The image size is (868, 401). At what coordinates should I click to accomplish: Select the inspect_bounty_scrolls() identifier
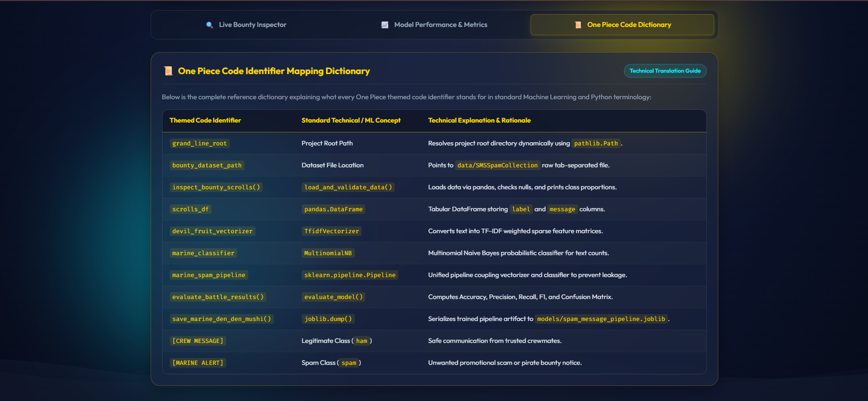[x=216, y=187]
